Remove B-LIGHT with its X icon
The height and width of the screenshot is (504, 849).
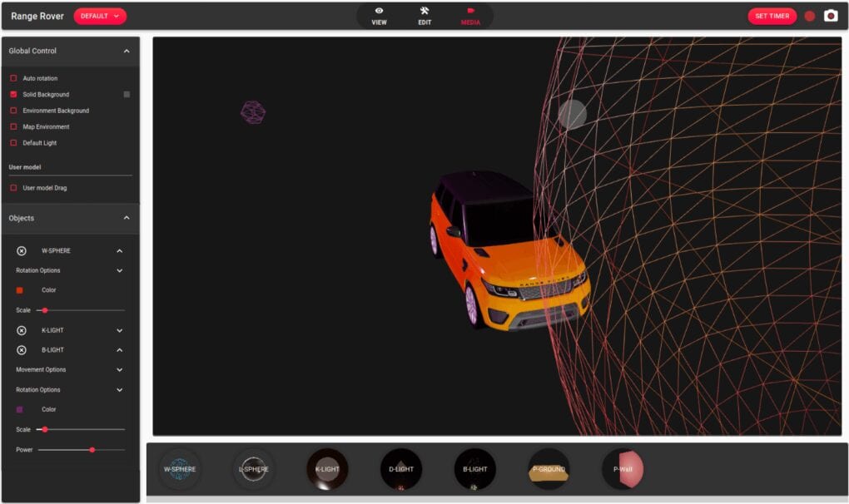pyautogui.click(x=21, y=350)
